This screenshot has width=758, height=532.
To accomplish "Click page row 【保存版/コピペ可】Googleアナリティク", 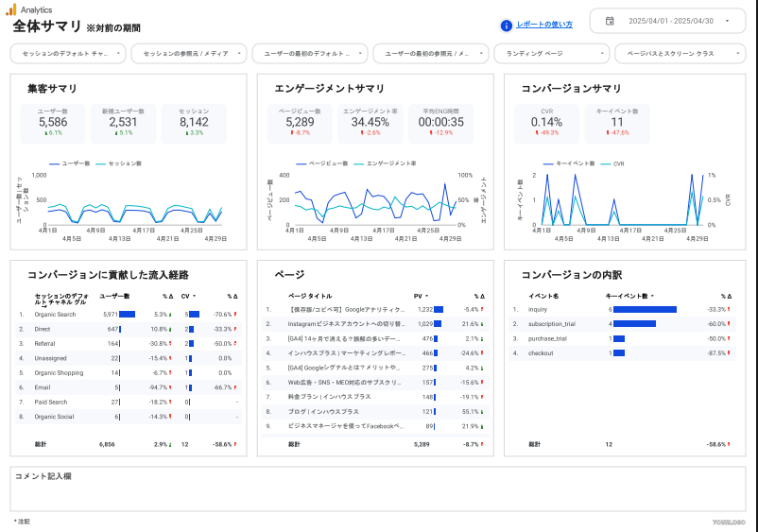I will 375,310.
